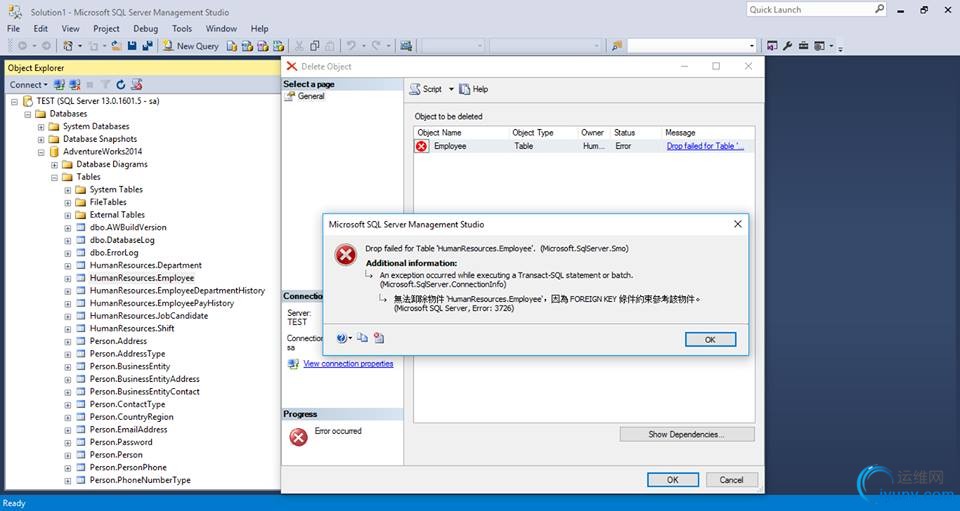The image size is (960, 511).
Task: Open the toolbar overflow options arrow
Action: 841,48
